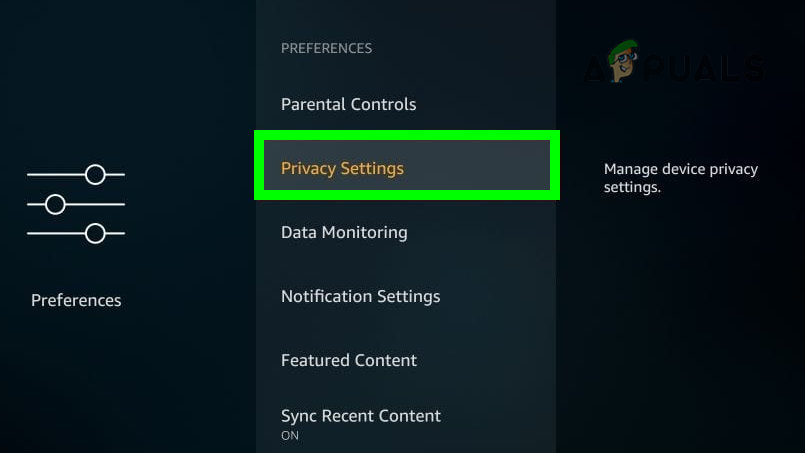Toggle Sync Recent Content

pos(361,416)
